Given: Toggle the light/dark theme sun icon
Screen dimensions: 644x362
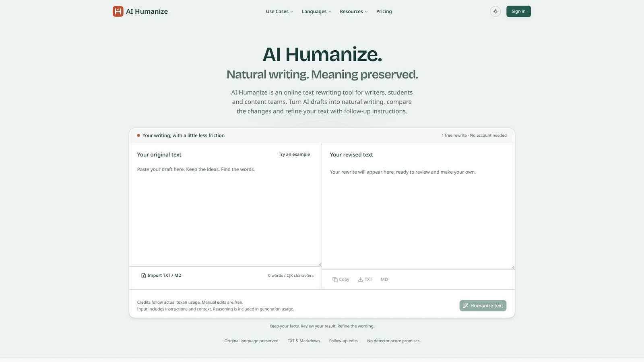Looking at the screenshot, I should pos(495,11).
